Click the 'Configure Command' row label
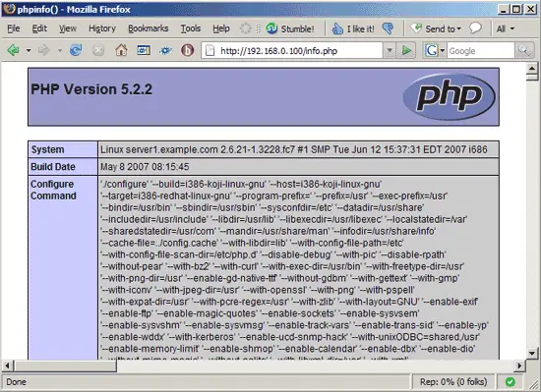 53,190
